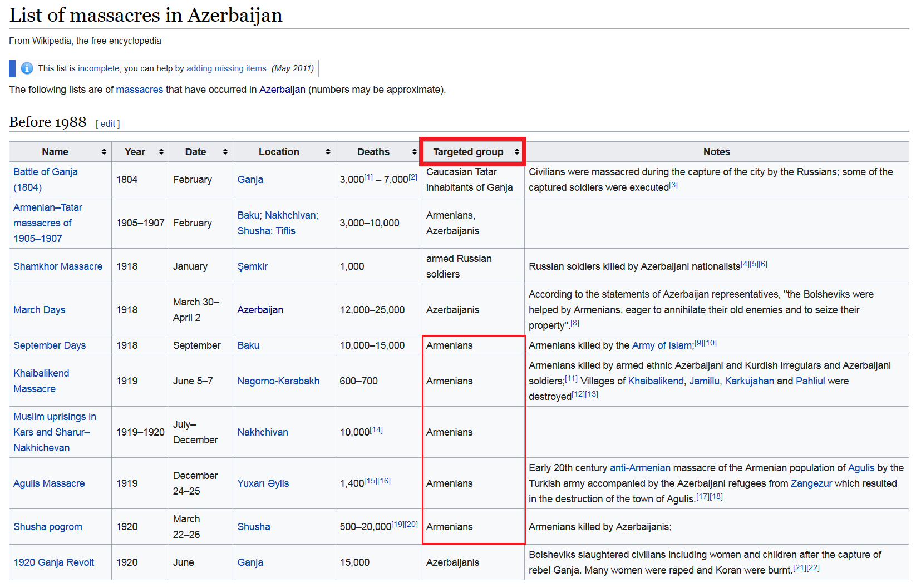Sort table by Targeted group arrows
Viewport: 916px width, 588px height.
[516, 152]
